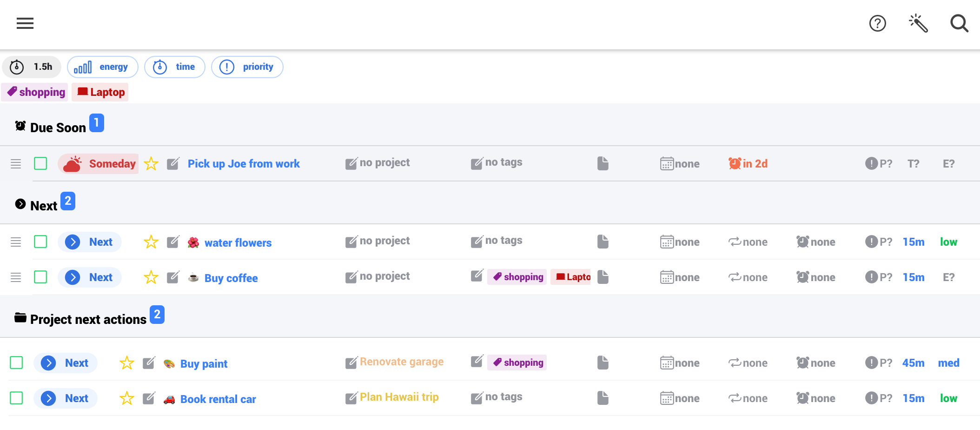Image resolution: width=980 pixels, height=430 pixels.
Task: Click the edit icon beside water flowers
Action: (173, 242)
